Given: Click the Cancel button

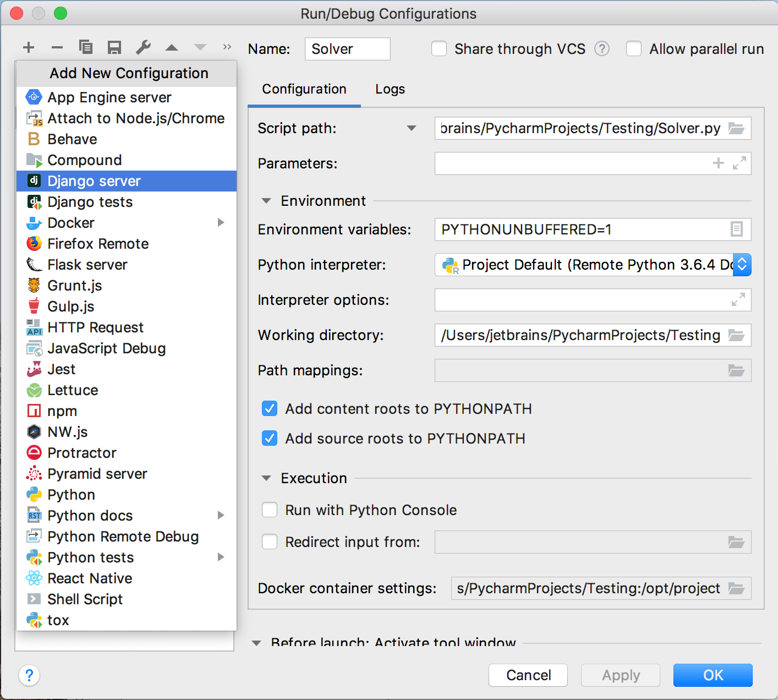Looking at the screenshot, I should [x=528, y=675].
